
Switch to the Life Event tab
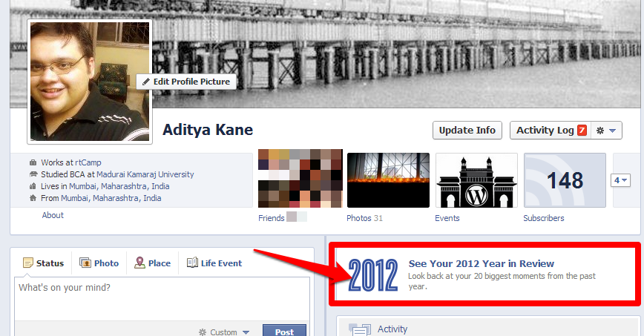tap(214, 263)
